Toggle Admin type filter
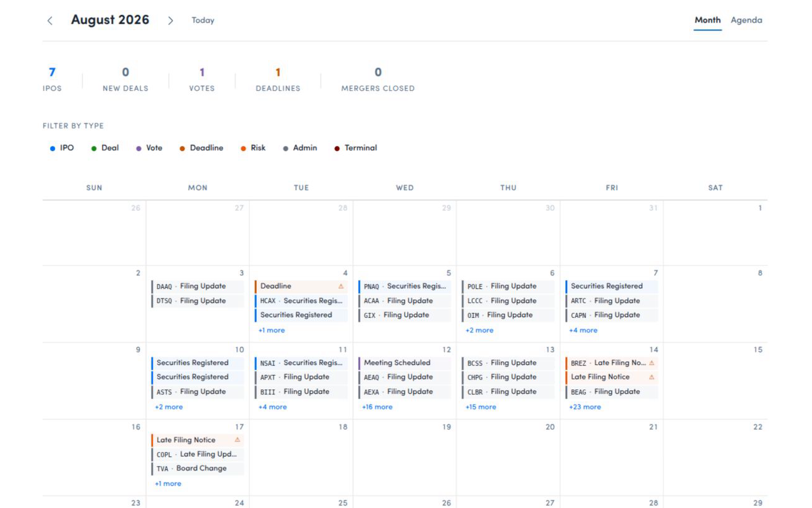This screenshot has height=508, width=812. pos(300,148)
